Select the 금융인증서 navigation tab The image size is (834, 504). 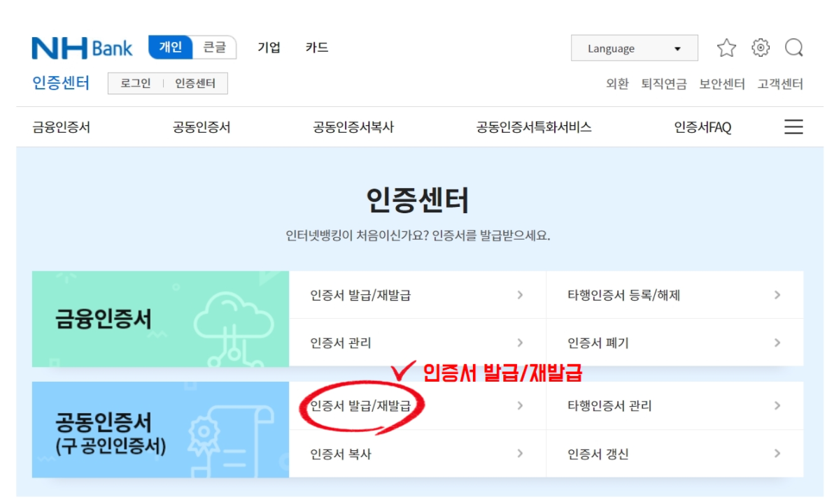click(x=61, y=127)
